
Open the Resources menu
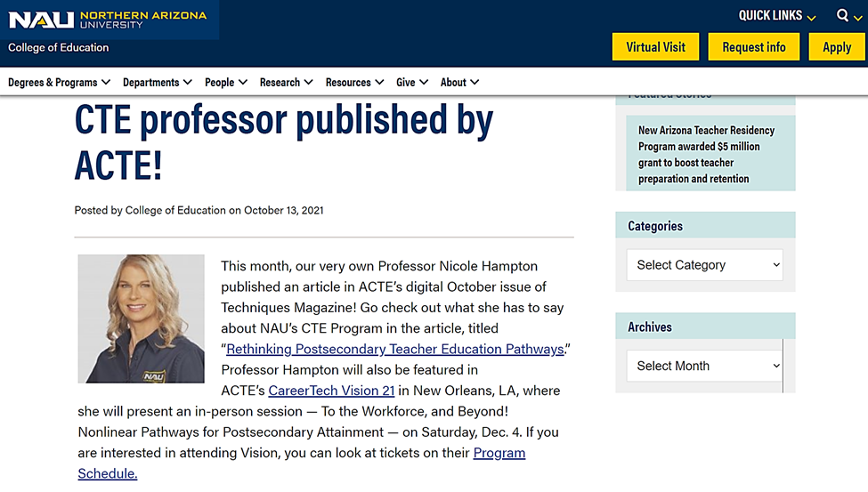pyautogui.click(x=354, y=83)
